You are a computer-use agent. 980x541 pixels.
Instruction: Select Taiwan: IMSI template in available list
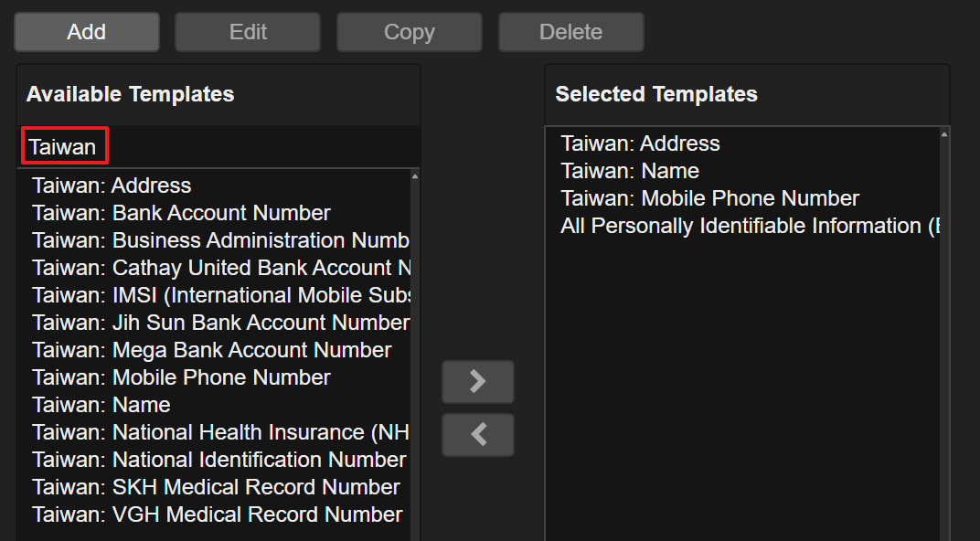pyautogui.click(x=219, y=295)
